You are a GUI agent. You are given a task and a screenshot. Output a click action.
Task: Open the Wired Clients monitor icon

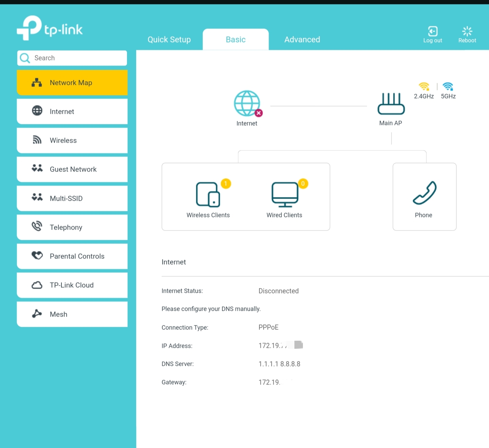[285, 195]
